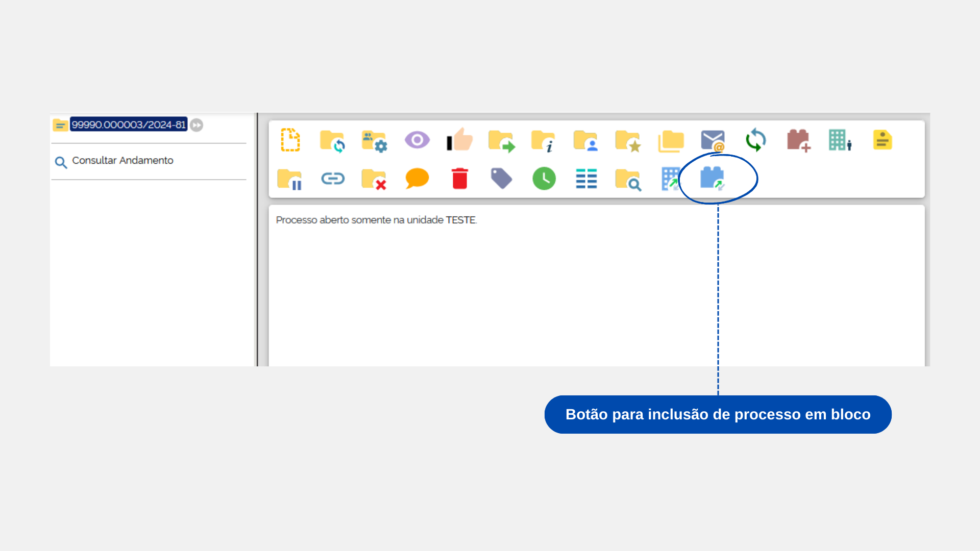Click the green clock Controle de Prazos icon
The image size is (980, 551).
tap(544, 179)
